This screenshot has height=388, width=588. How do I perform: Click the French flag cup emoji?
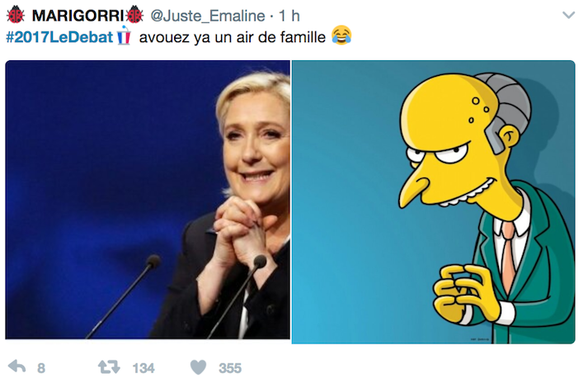pos(124,35)
